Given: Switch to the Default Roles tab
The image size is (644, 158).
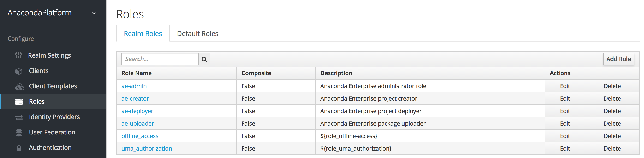Looking at the screenshot, I should click(197, 34).
